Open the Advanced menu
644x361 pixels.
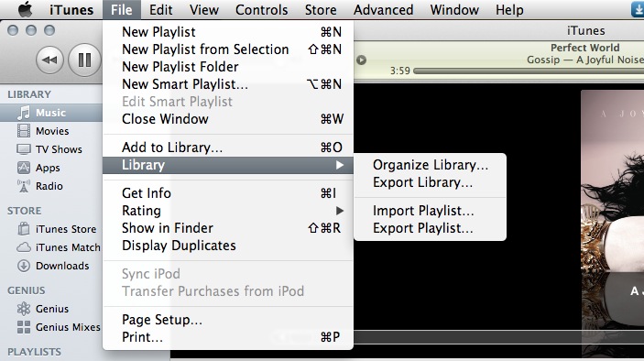383,9
